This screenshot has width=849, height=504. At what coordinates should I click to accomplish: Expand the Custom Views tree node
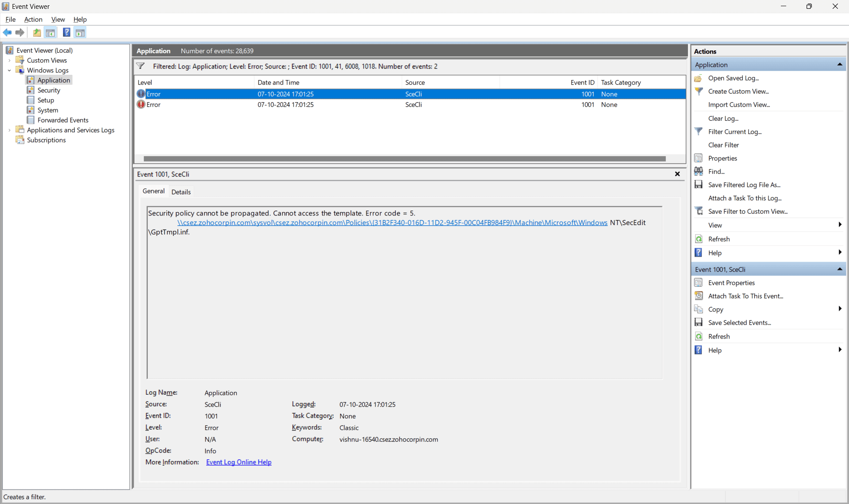(9, 60)
